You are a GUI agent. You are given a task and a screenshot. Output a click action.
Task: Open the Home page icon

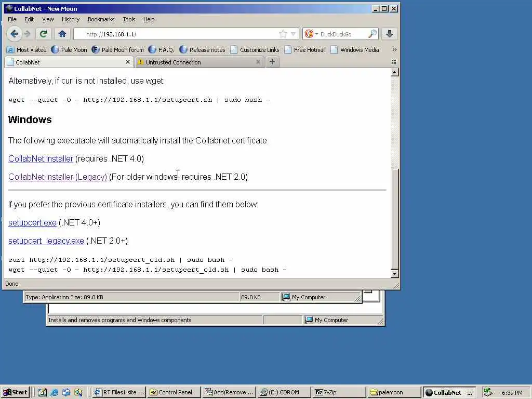click(x=62, y=34)
